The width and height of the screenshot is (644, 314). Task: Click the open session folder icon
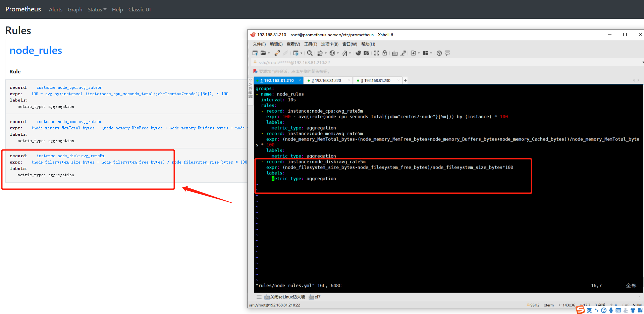click(264, 53)
